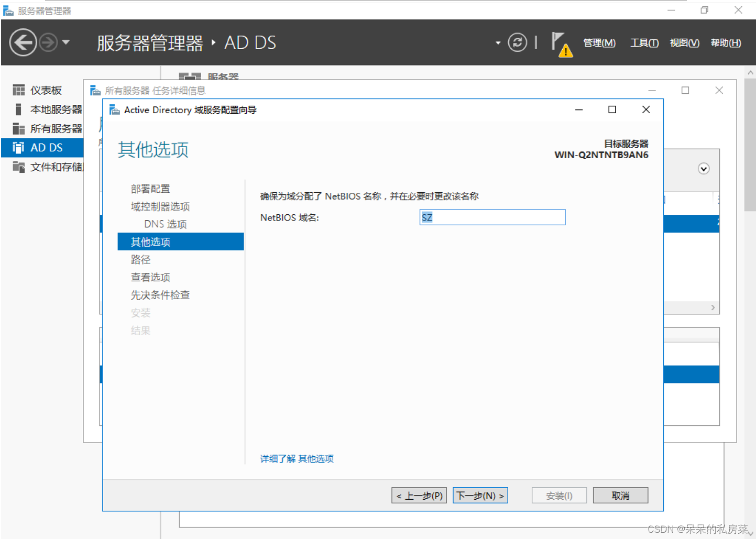
Task: Click the 安装(I) button
Action: point(560,496)
